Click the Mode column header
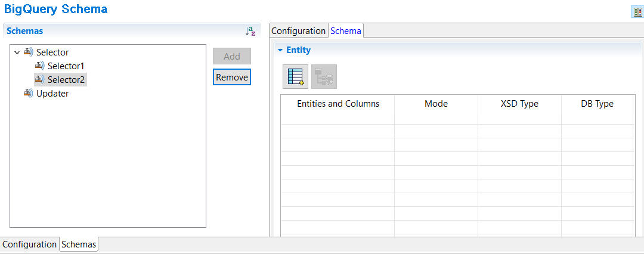 click(436, 104)
